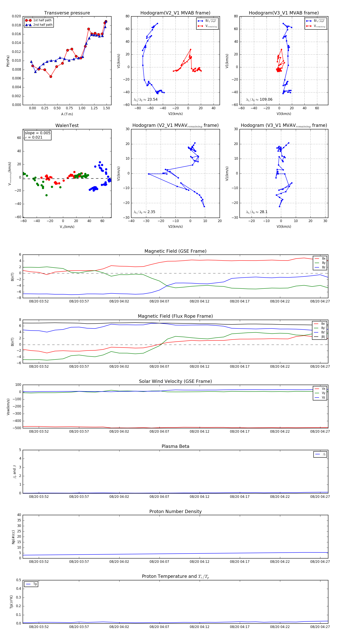351x644 pixels.
Task: Click 'slope = 0.005' annotation
Action: click(38, 133)
